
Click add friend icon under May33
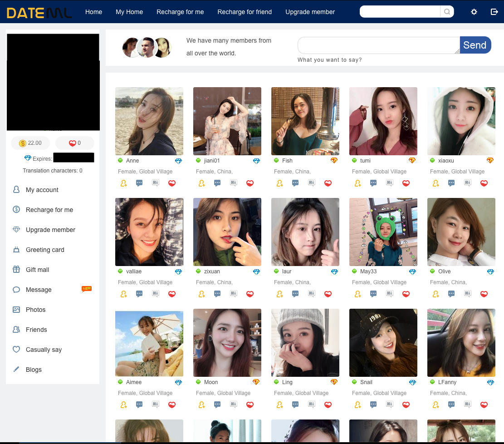358,294
